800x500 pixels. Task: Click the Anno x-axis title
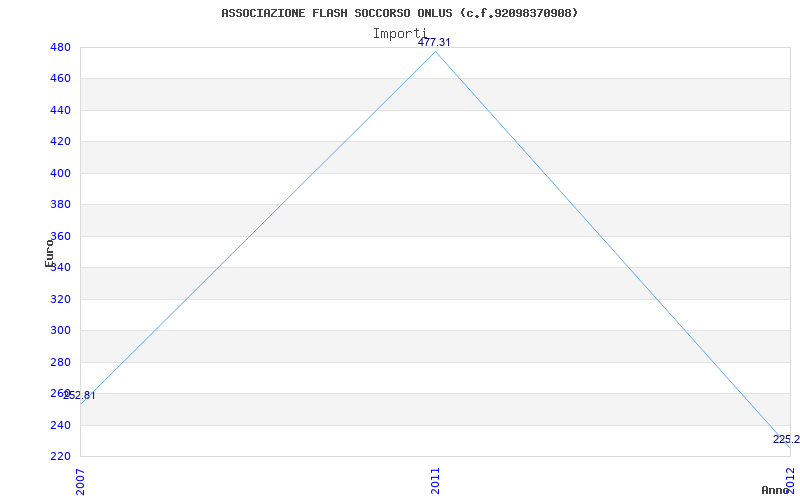776,490
